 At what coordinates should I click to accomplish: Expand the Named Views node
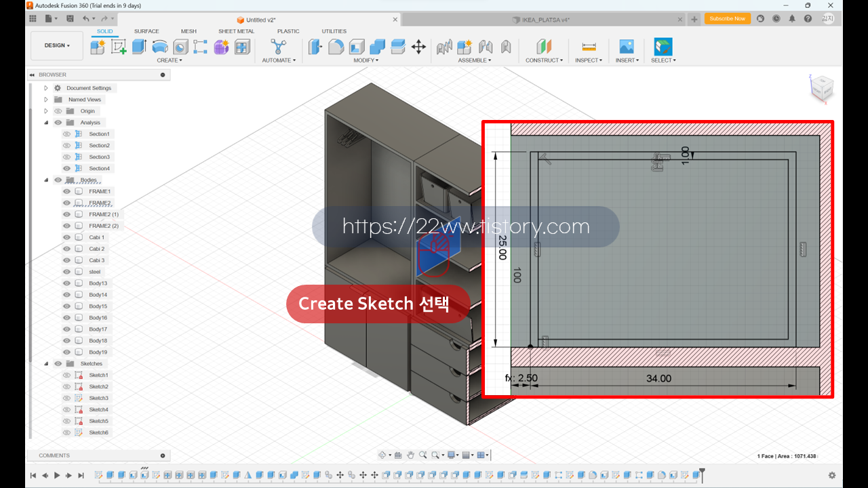(46, 100)
